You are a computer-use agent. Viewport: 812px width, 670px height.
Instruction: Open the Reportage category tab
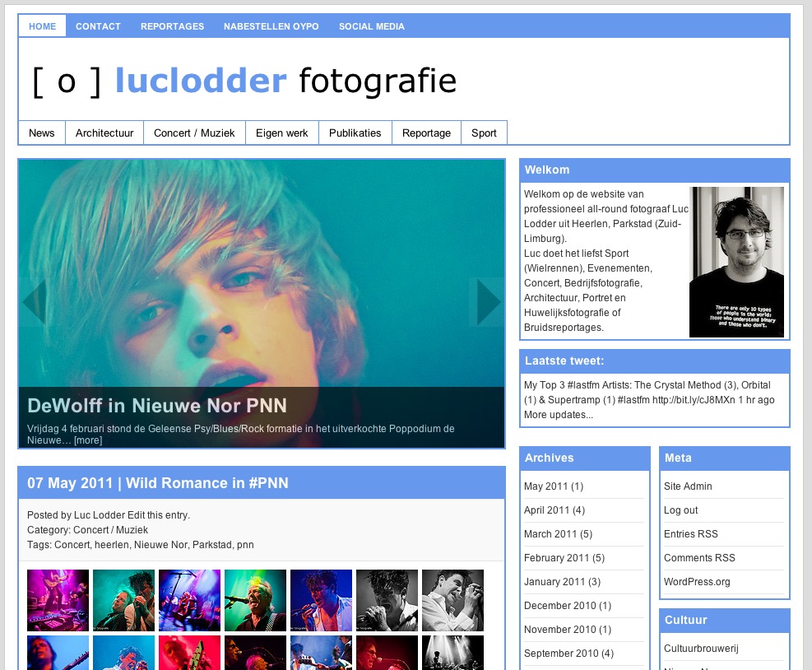[x=427, y=133]
